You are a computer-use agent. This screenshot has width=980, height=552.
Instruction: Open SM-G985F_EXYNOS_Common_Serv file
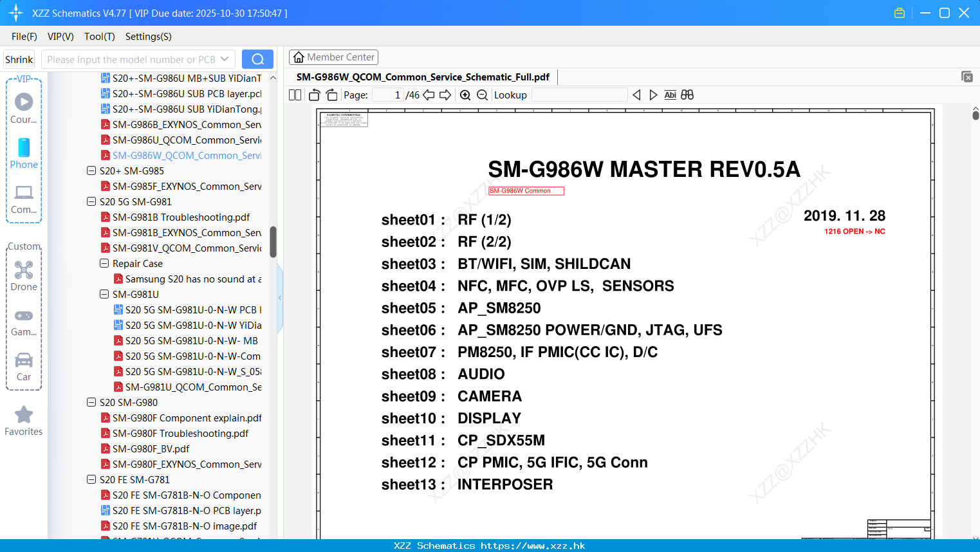click(181, 187)
